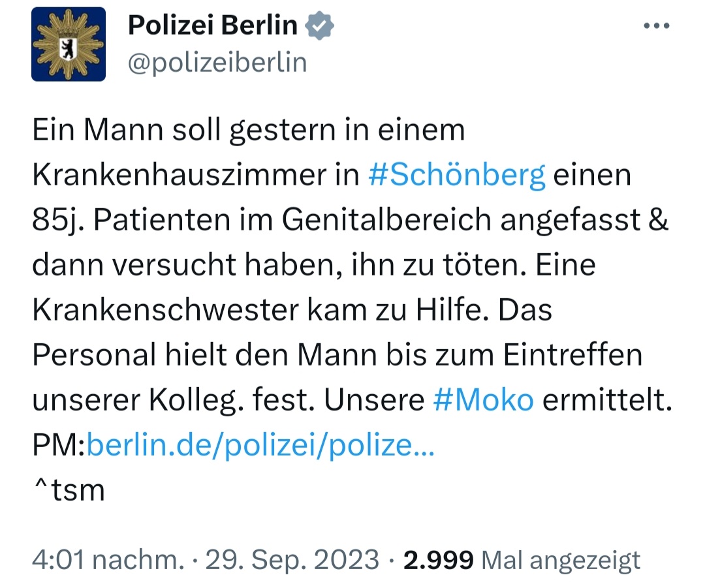Click the word "ermittelt." after #Moko
Viewport: 705px width, 588px height.
point(607,401)
